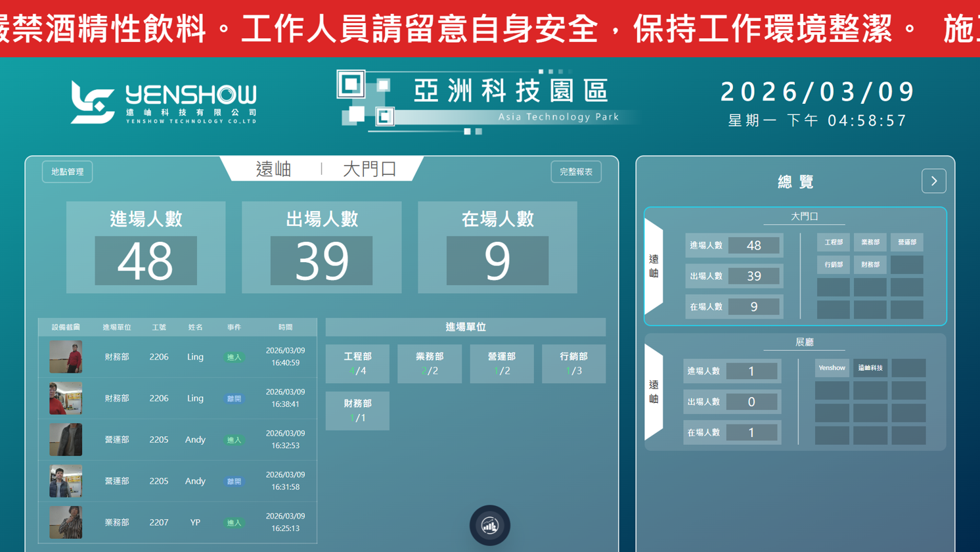Viewport: 980px width, 552px height.
Task: Click 在場人數 1 in 展廳 overview
Action: (732, 433)
